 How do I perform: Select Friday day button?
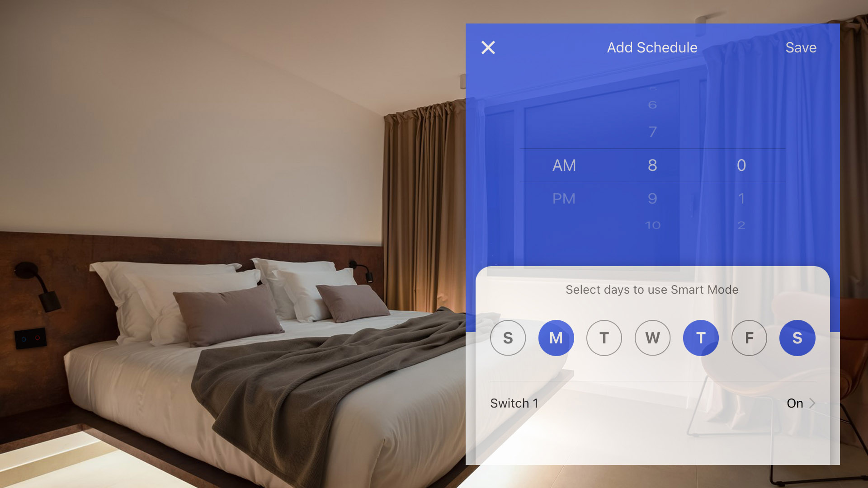749,337
